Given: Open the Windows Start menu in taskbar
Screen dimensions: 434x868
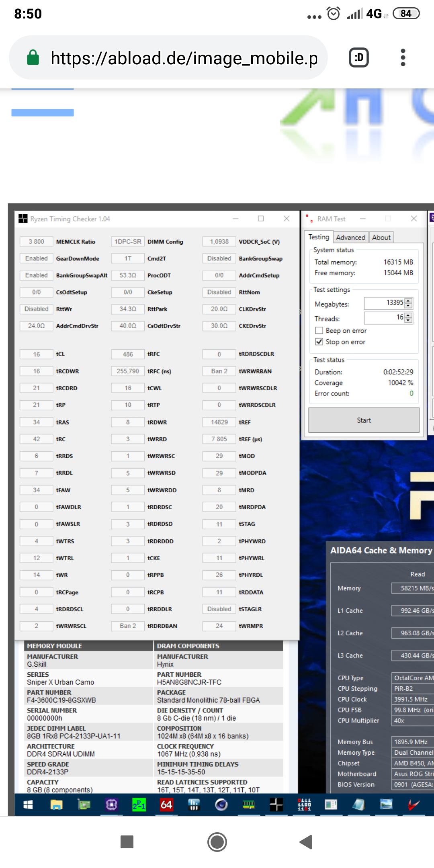Looking at the screenshot, I should click(28, 805).
